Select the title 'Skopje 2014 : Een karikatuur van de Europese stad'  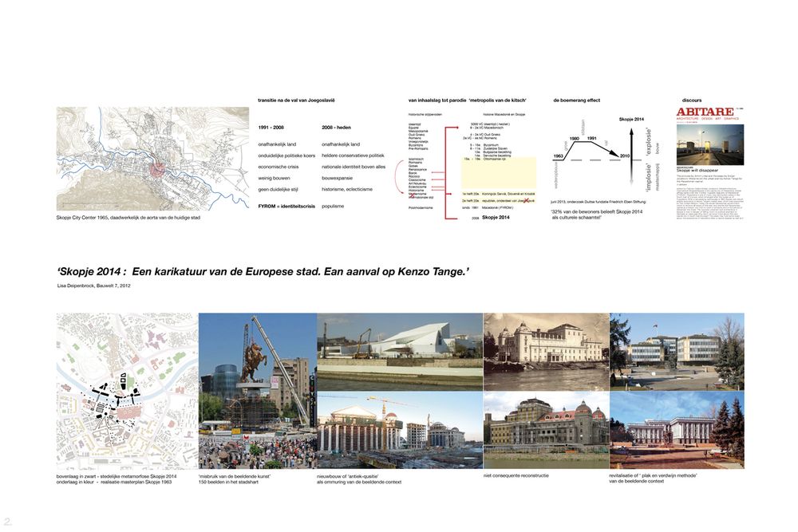189,272
